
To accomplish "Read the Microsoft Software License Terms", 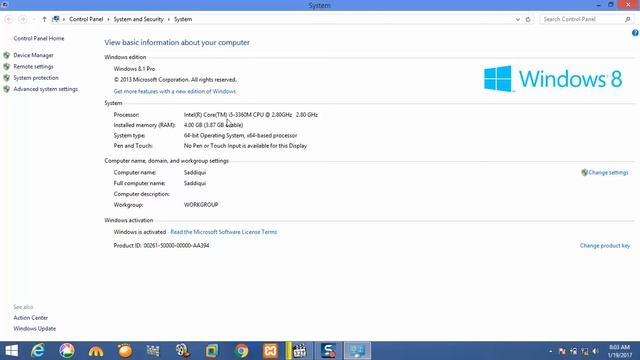I will (x=224, y=232).
